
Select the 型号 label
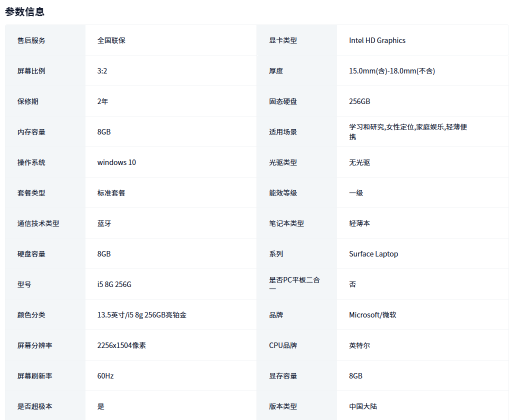click(x=24, y=284)
